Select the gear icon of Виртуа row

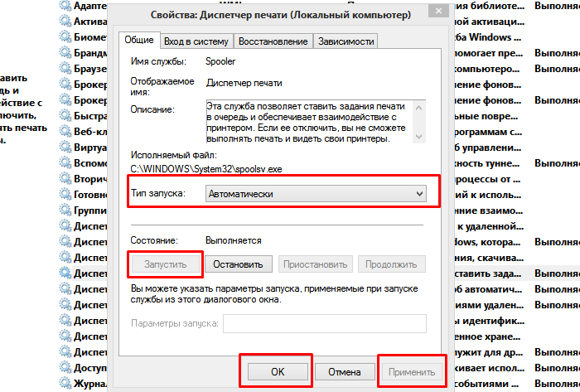click(65, 148)
